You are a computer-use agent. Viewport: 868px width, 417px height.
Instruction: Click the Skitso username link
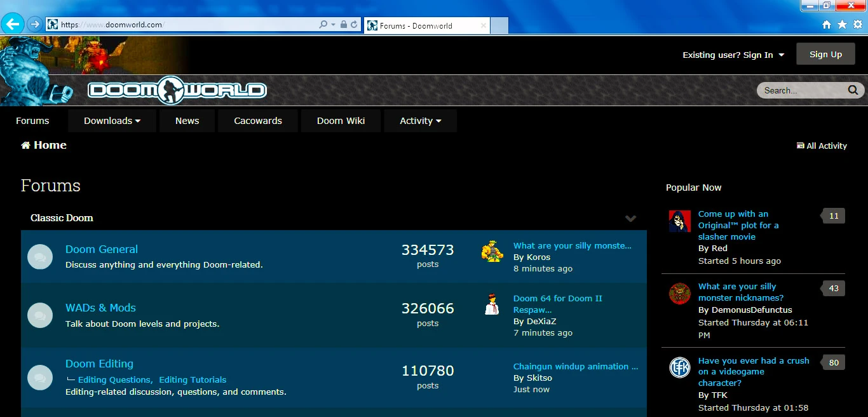click(x=539, y=378)
